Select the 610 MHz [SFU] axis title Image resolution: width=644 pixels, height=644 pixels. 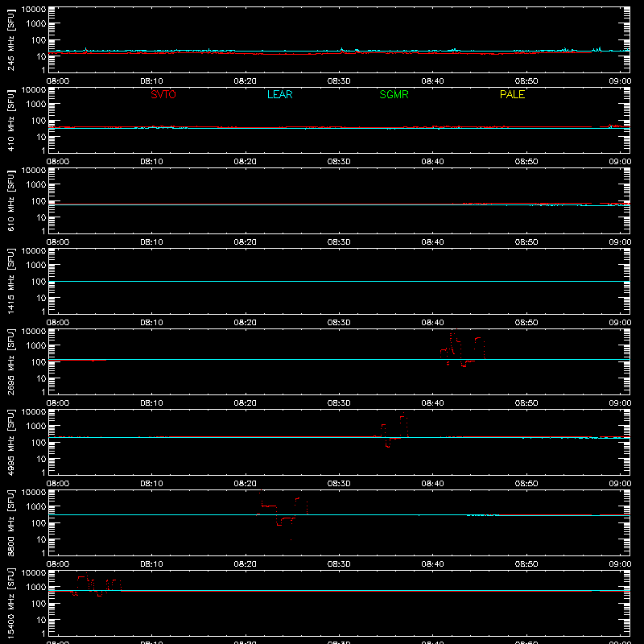click(x=10, y=201)
